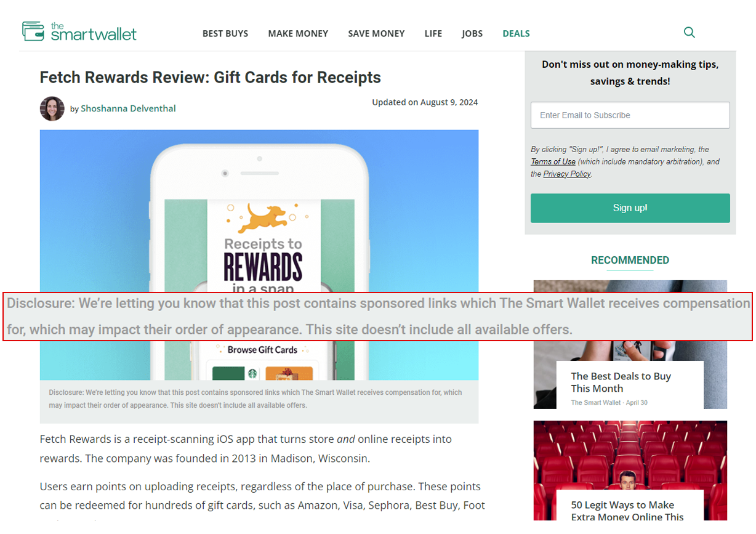Click the Sign up! button
756x534 pixels.
[x=630, y=208]
